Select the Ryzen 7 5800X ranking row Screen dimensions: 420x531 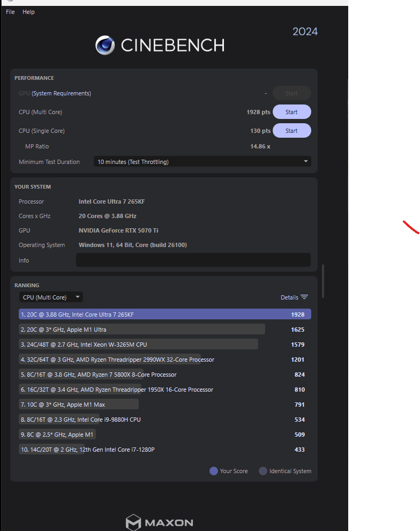coord(165,374)
